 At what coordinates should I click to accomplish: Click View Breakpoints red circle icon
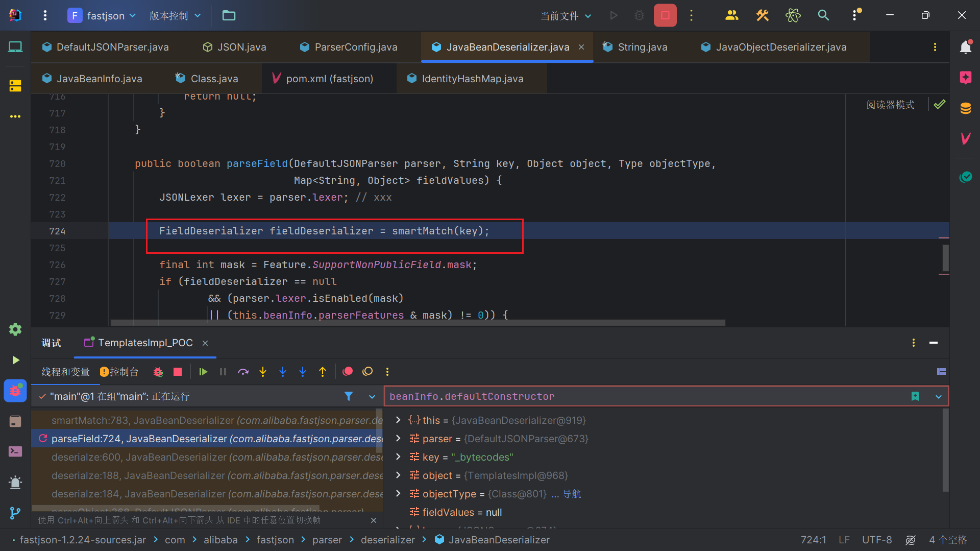coord(348,372)
